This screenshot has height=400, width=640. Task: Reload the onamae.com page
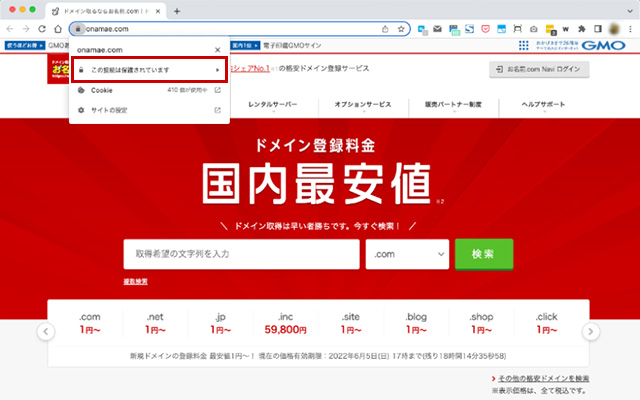coord(42,29)
